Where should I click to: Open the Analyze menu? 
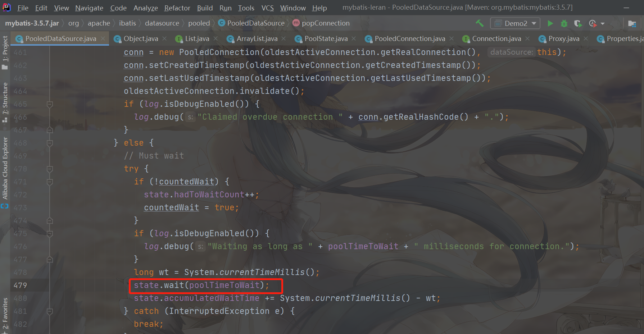pyautogui.click(x=146, y=8)
